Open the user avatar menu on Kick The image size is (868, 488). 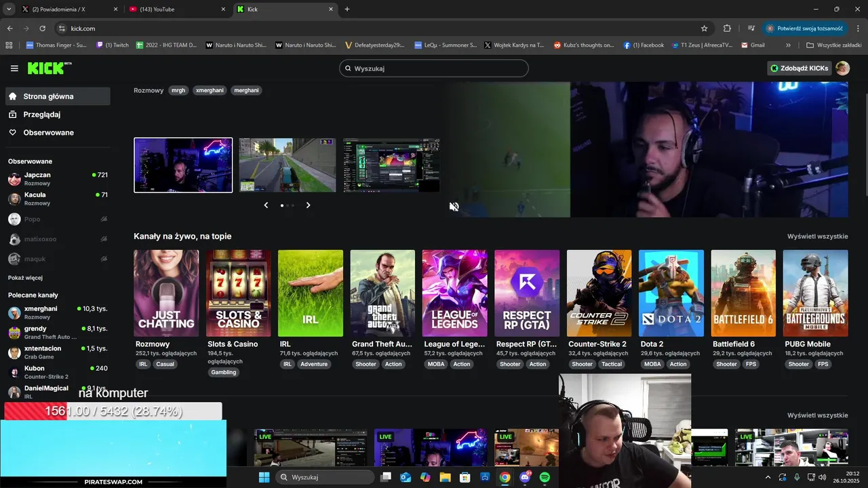(842, 68)
